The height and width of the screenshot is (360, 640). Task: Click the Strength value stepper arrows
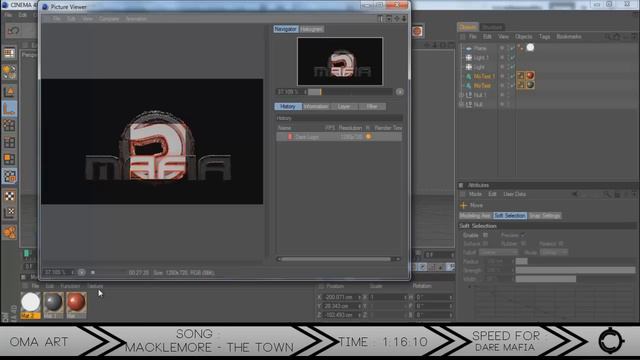[512, 270]
